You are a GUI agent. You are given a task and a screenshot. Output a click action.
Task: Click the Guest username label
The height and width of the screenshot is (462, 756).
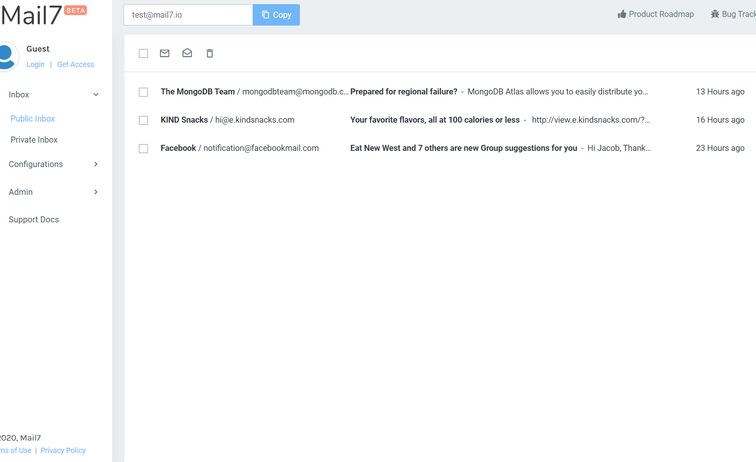pos(38,49)
